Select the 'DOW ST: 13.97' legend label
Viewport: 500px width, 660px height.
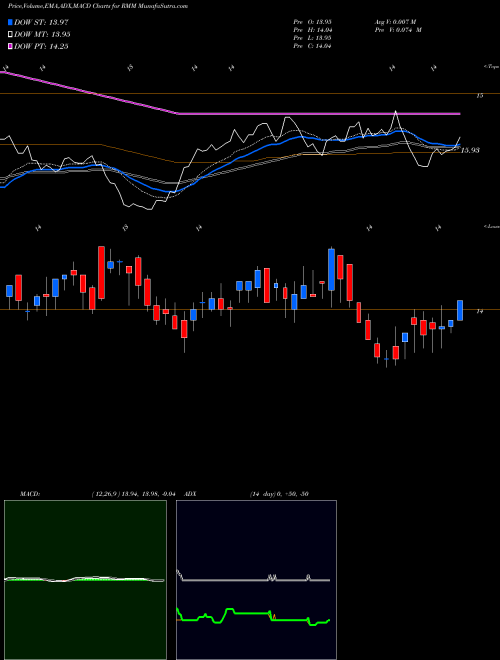coord(41,22)
